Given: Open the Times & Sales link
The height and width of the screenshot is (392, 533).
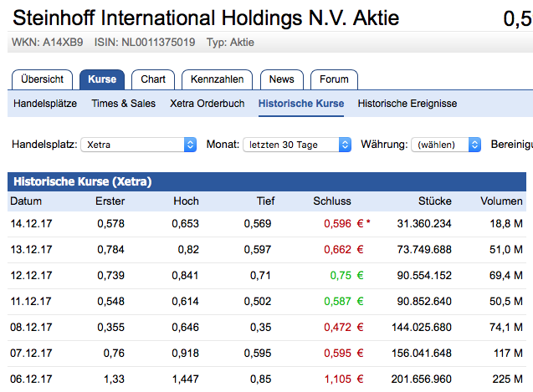Looking at the screenshot, I should [123, 104].
